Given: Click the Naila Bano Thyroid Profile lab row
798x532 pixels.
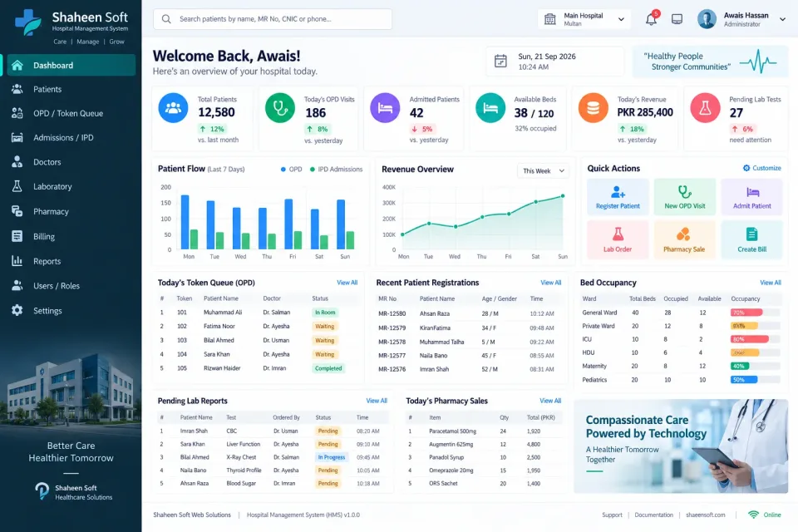Looking at the screenshot, I should click(x=273, y=470).
